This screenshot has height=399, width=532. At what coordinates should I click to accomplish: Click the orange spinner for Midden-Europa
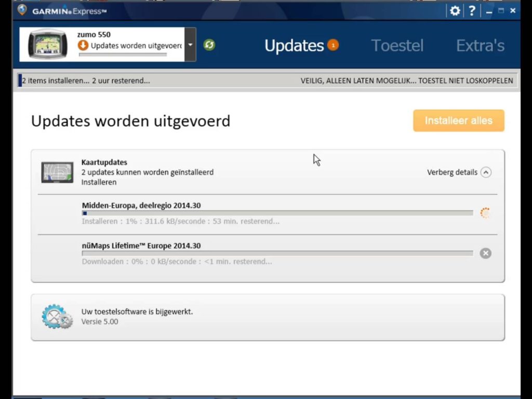485,213
